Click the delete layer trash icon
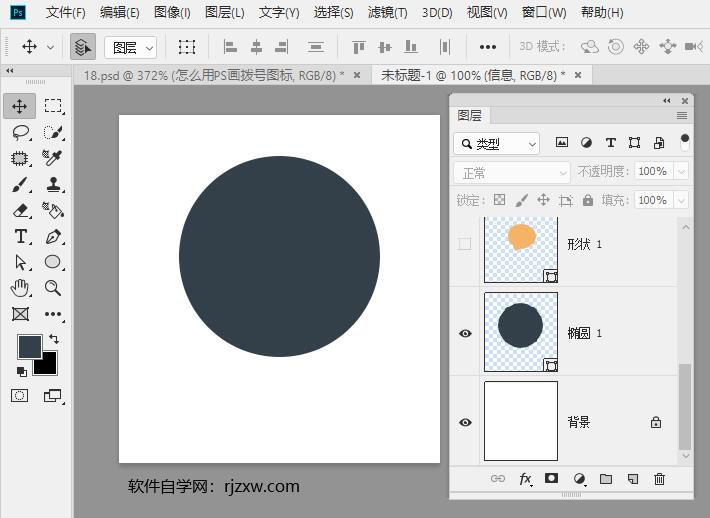The image size is (710, 518). pyautogui.click(x=659, y=480)
